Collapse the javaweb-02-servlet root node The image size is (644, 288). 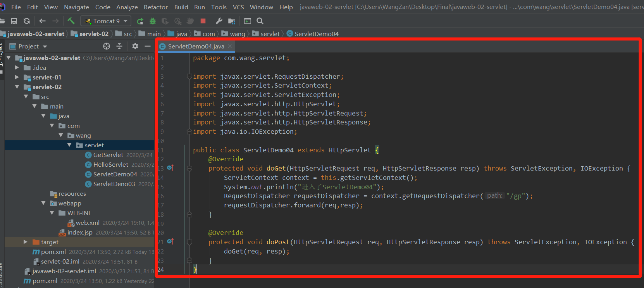tap(9, 58)
